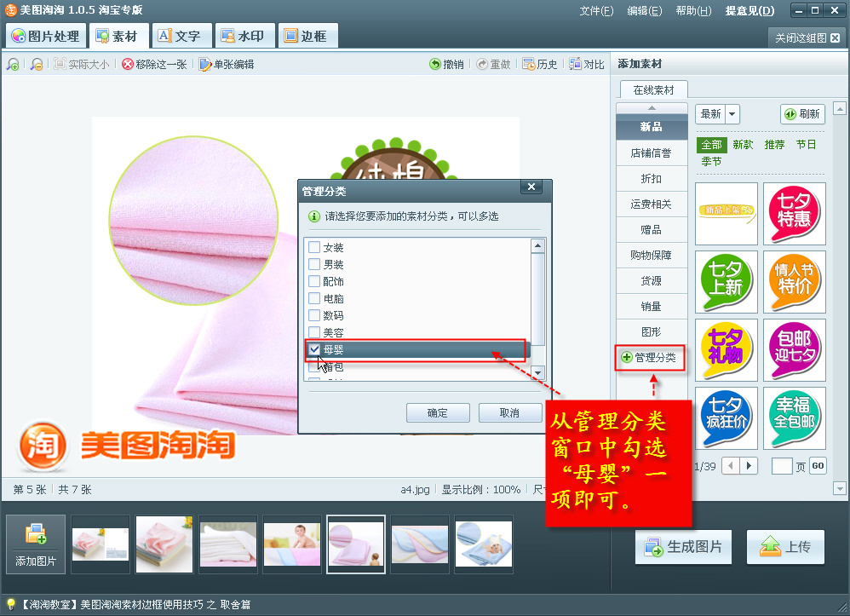Insert the orange 情人节特价 sticker
The height and width of the screenshot is (616, 850).
794,282
